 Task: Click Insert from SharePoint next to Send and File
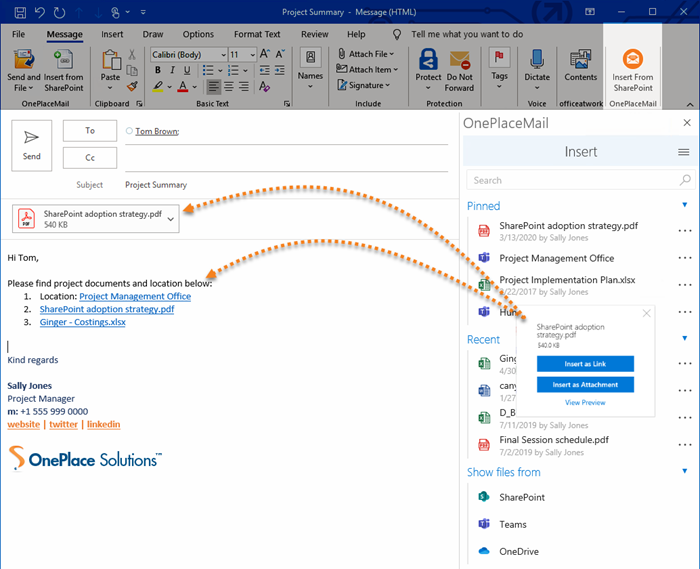pyautogui.click(x=63, y=71)
